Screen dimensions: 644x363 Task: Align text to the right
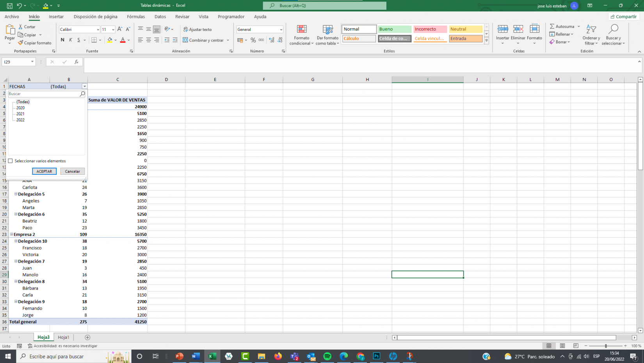pyautogui.click(x=157, y=40)
